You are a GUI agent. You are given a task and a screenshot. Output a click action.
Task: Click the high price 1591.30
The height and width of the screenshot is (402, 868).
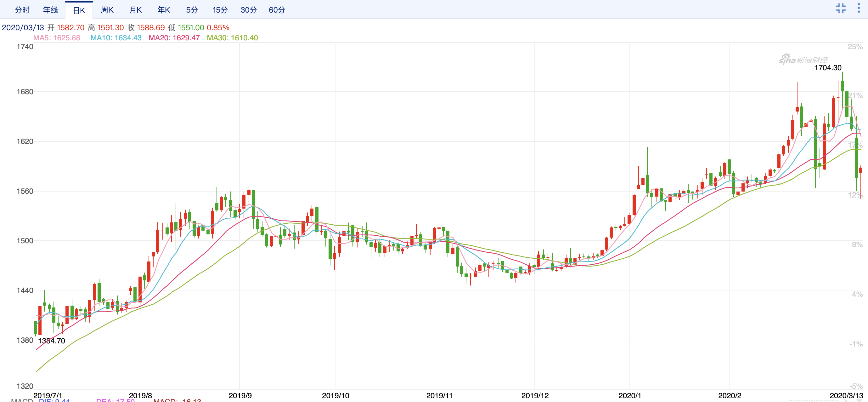tap(111, 28)
